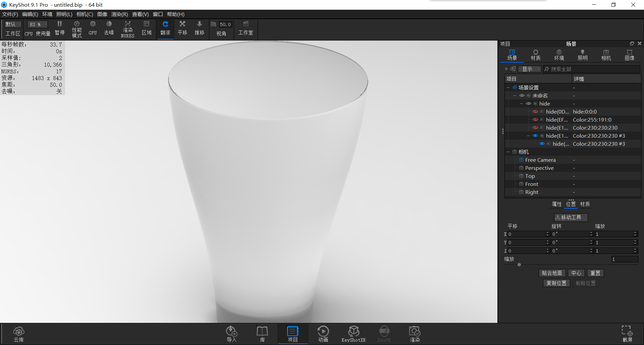Image resolution: width=644 pixels, height=345 pixels.
Task: Toggle visibility of the hide group
Action: click(529, 103)
